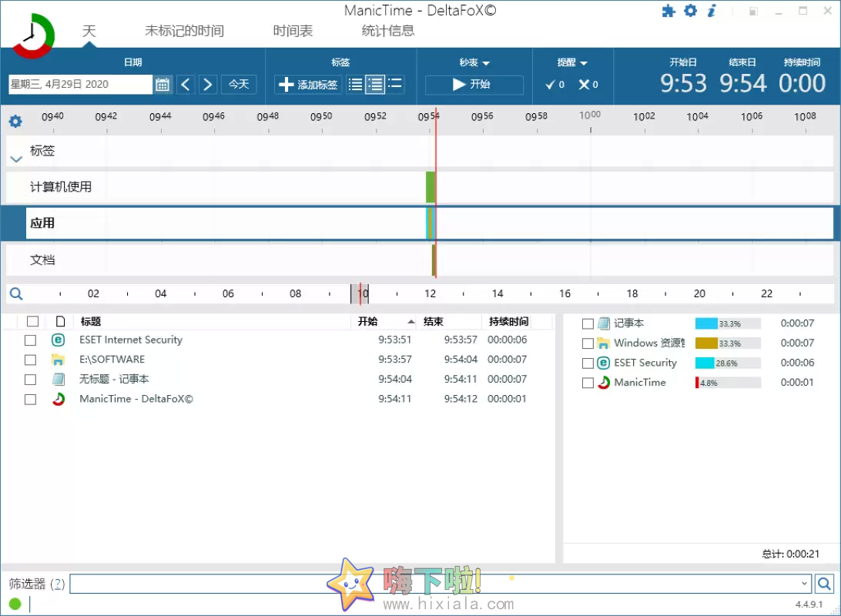Select the middle tag list view icon
The image size is (841, 616).
(375, 85)
